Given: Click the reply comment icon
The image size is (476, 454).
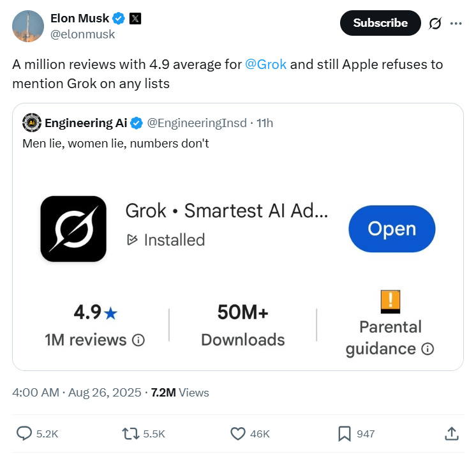Looking at the screenshot, I should coord(24,434).
